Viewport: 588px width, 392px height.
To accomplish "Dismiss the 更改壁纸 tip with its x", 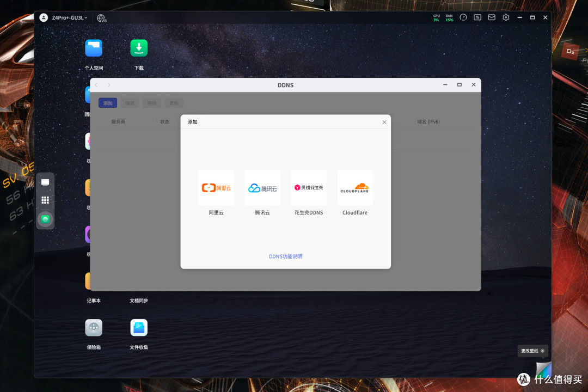I will coord(543,351).
